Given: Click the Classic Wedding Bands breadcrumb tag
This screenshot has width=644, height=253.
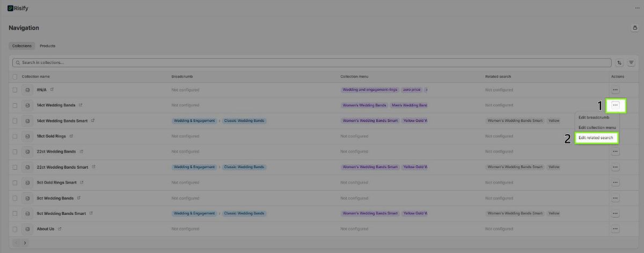Looking at the screenshot, I should tap(244, 121).
